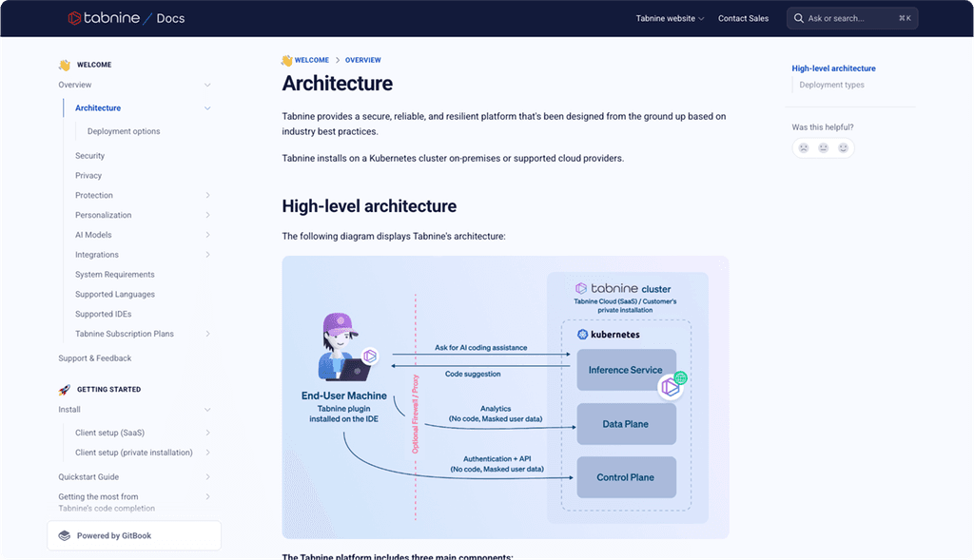Select a face on the 'Was this helpful?' rating

[823, 147]
